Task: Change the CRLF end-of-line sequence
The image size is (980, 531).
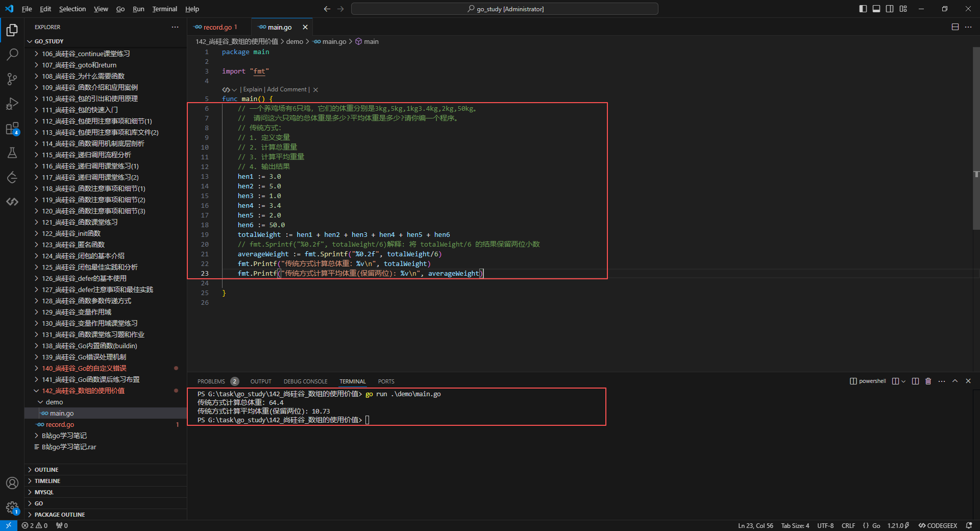Action: [x=848, y=525]
